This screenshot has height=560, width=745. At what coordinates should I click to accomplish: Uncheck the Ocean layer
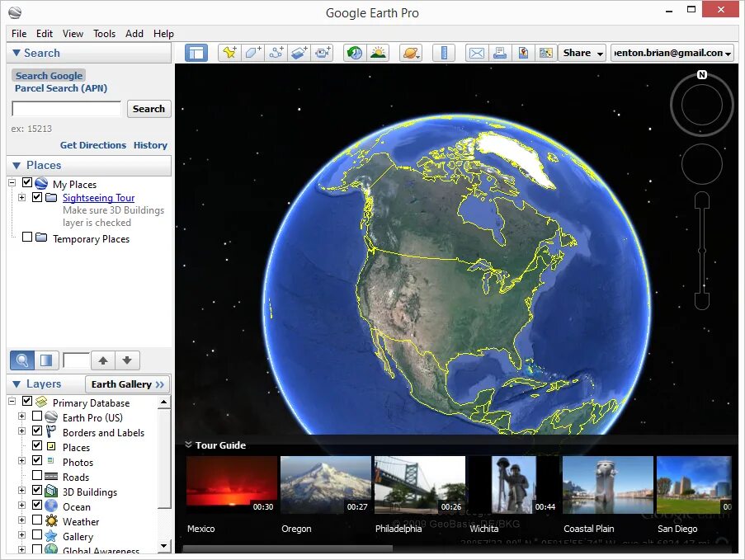click(37, 505)
